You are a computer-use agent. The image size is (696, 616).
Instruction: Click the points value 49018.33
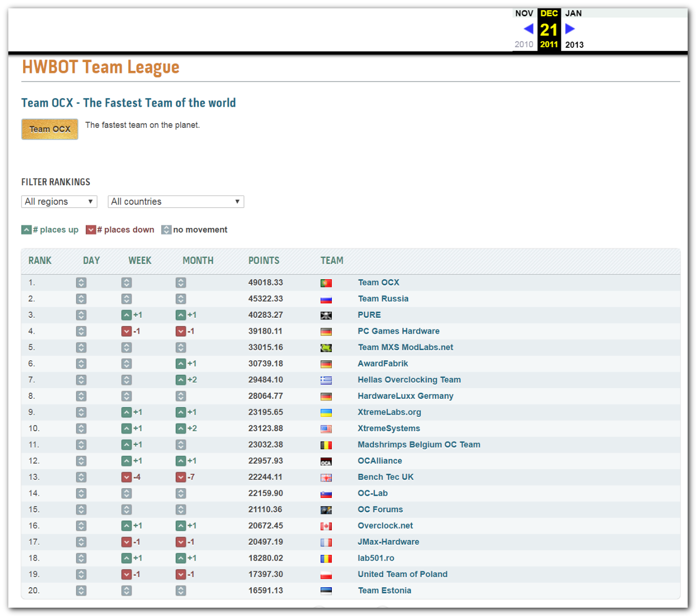[266, 283]
